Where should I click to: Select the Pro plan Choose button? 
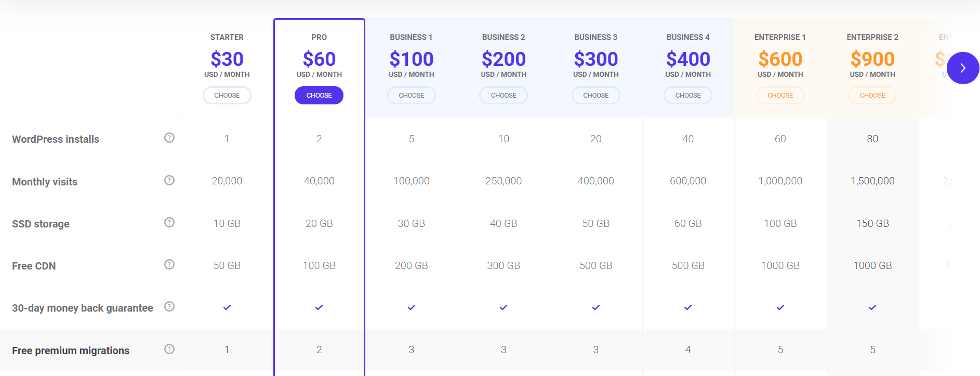tap(319, 96)
